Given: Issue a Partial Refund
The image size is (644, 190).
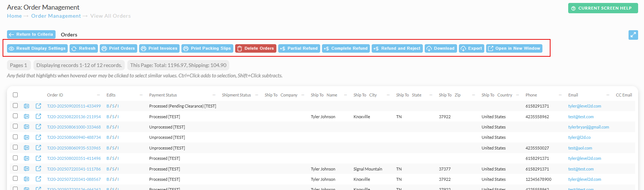Looking at the screenshot, I should tap(299, 48).
